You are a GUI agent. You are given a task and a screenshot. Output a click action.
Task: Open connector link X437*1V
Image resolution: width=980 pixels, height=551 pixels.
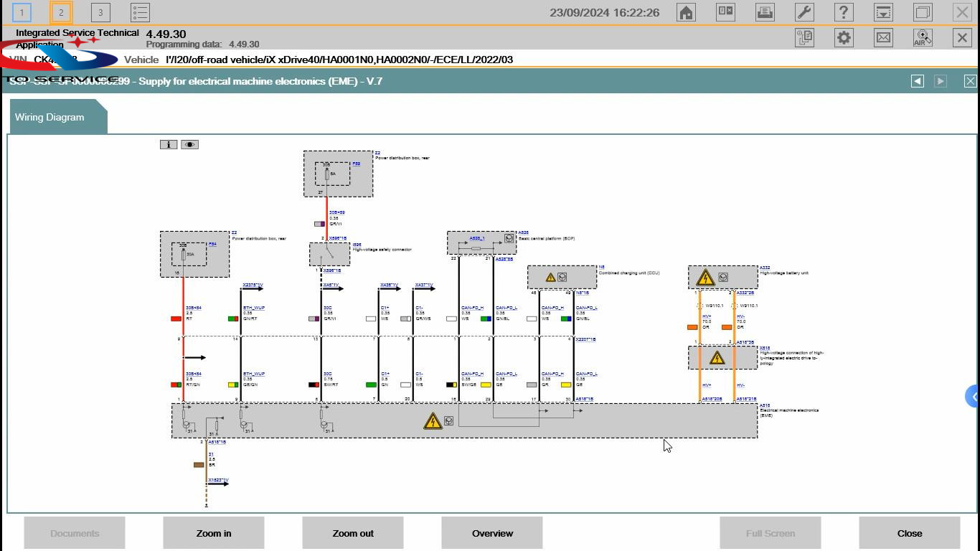pyautogui.click(x=423, y=285)
